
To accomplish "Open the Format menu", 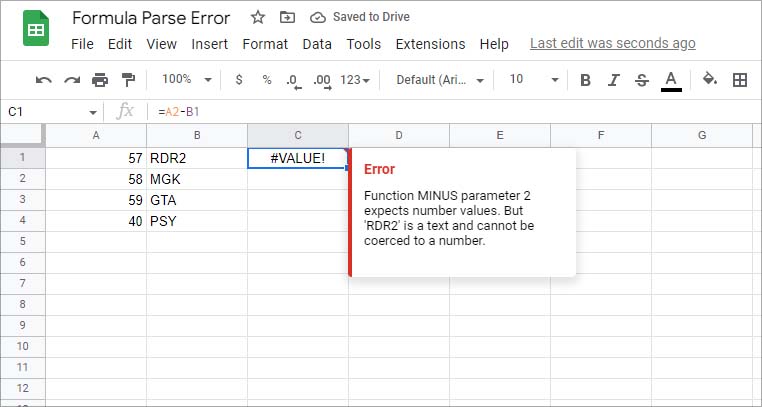I will point(265,44).
